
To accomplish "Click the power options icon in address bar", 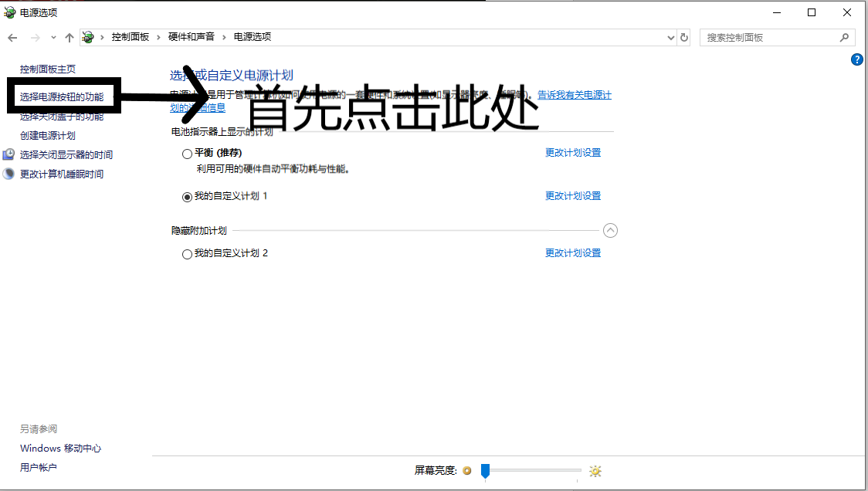I will click(x=89, y=37).
